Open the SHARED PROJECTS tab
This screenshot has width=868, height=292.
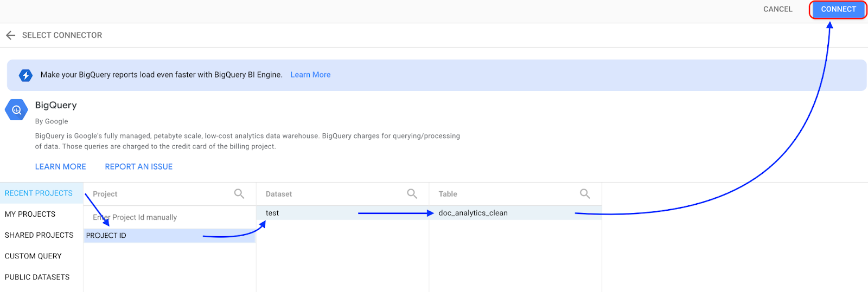tap(39, 235)
